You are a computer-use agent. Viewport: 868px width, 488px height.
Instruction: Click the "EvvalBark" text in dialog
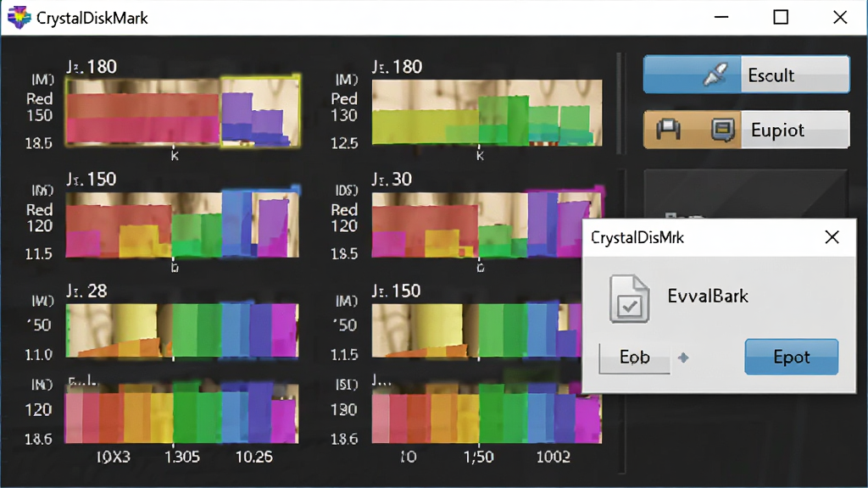pos(708,296)
